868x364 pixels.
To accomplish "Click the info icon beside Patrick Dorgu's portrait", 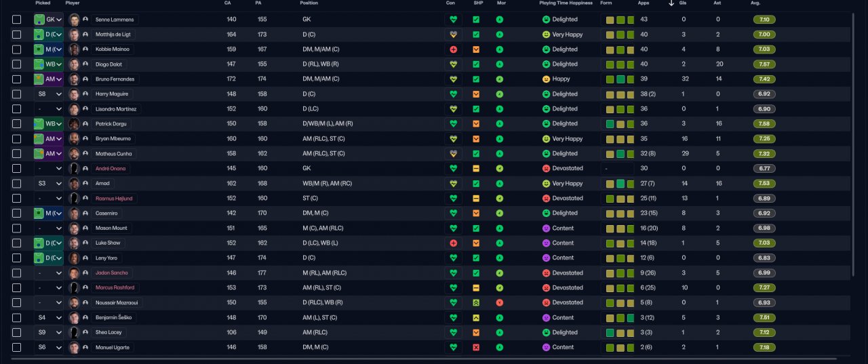I will pyautogui.click(x=85, y=124).
